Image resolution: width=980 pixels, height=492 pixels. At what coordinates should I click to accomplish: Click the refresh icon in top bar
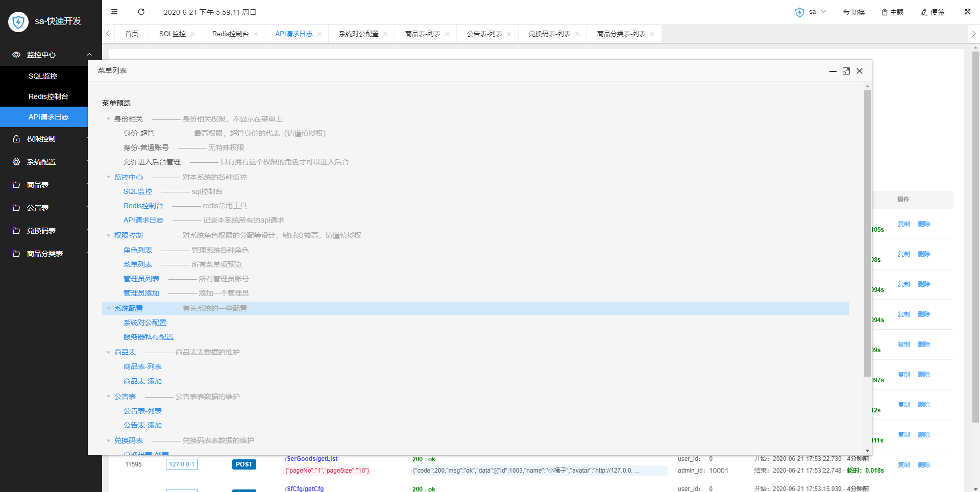click(x=141, y=12)
